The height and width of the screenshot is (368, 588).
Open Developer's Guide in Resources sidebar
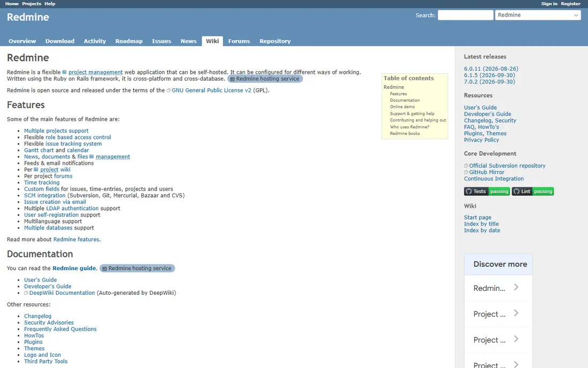point(488,114)
